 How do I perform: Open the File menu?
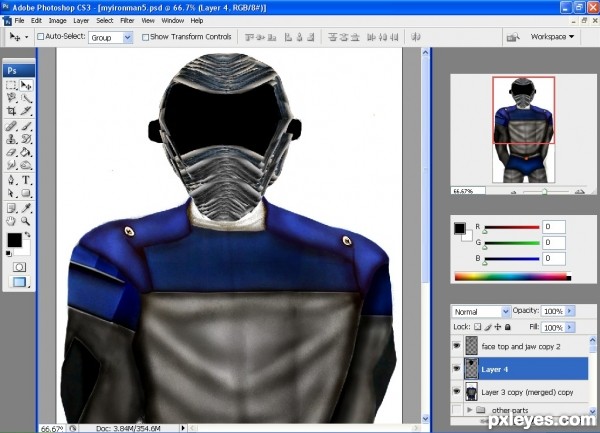tap(19, 21)
